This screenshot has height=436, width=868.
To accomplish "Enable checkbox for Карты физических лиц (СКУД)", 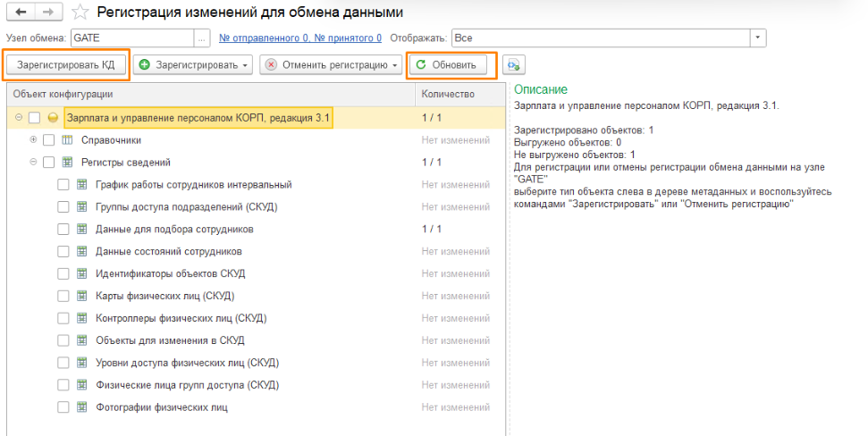I will [63, 297].
